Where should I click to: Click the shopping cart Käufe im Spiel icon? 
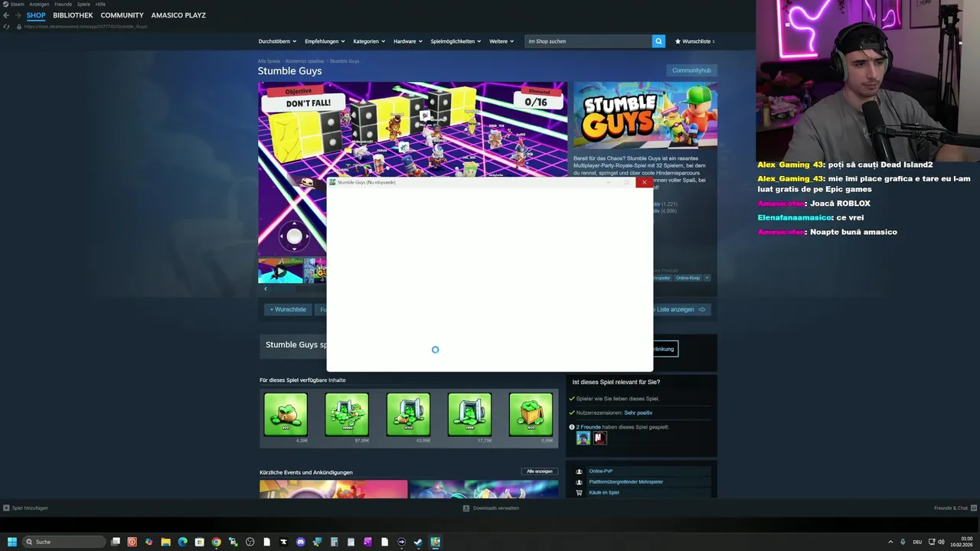[x=579, y=493]
